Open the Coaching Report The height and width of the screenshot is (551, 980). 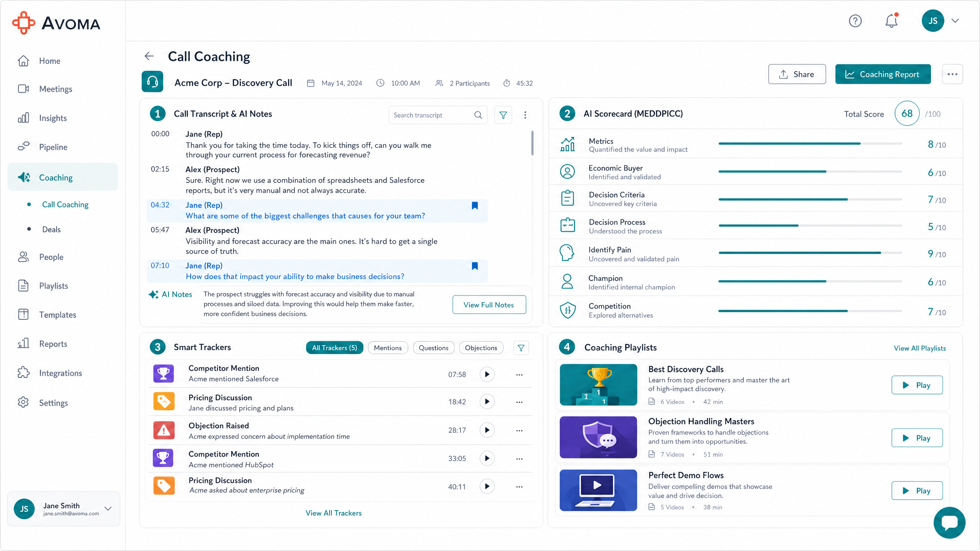point(883,74)
